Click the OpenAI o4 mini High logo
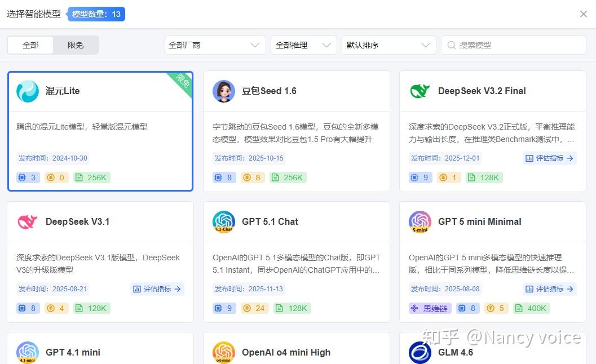 click(223, 352)
